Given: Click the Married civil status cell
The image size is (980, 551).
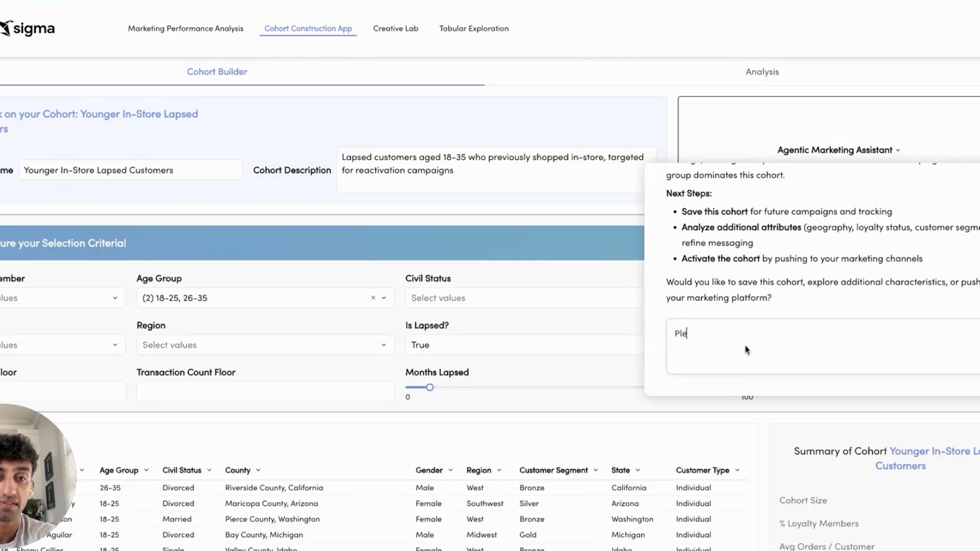Looking at the screenshot, I should 177,519.
